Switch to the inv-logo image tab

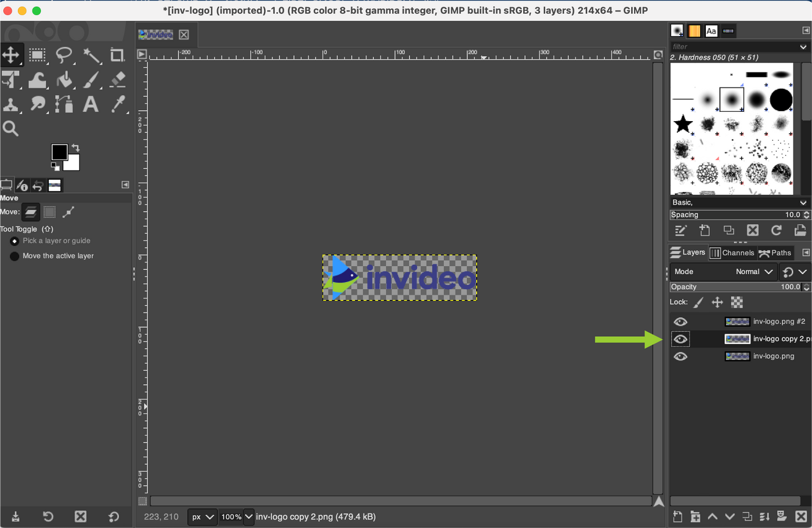point(155,35)
